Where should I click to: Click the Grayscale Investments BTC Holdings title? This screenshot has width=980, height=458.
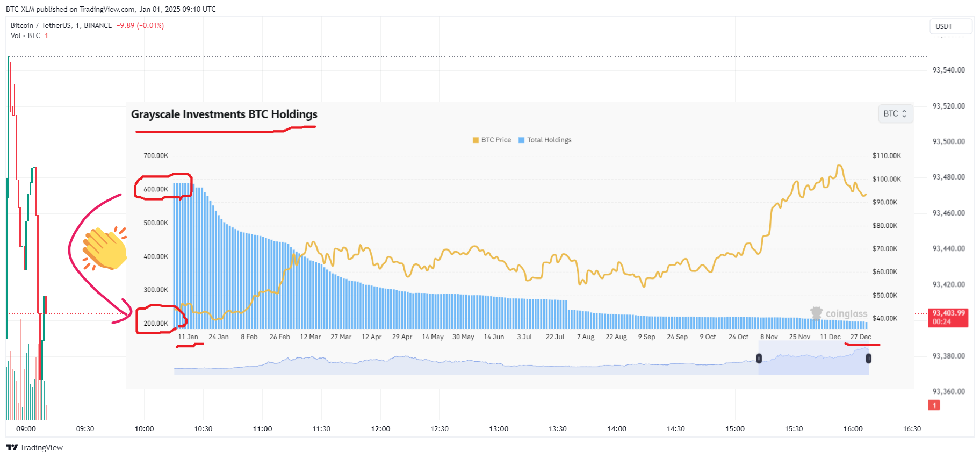point(224,114)
